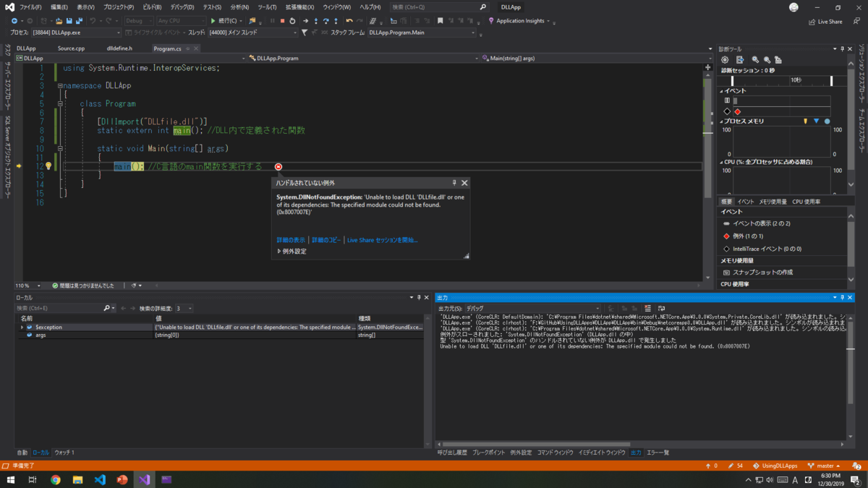Click the Step Out icon

coord(336,20)
